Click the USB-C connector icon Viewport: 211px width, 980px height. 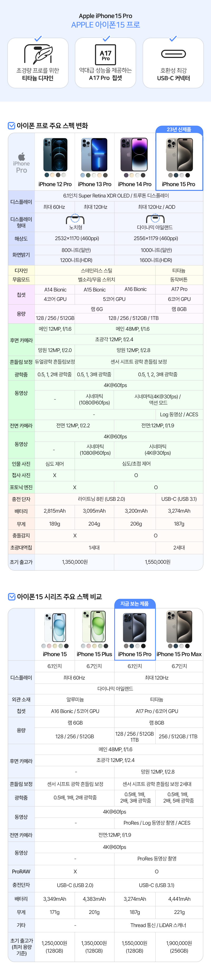coord(173,54)
